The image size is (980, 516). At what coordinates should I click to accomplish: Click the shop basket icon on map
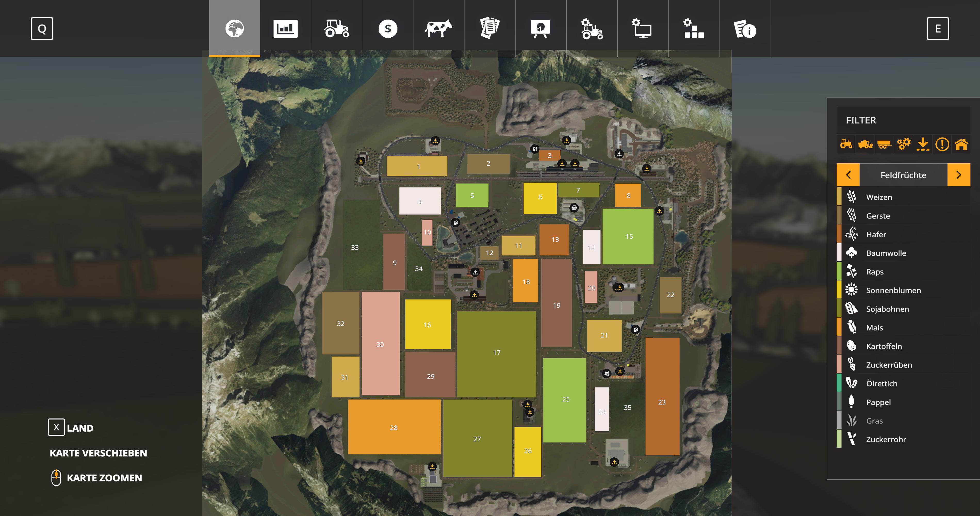click(574, 208)
